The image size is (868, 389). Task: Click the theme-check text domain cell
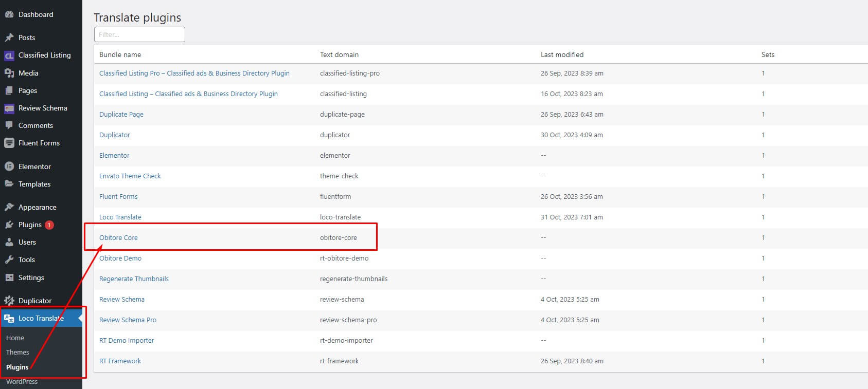coord(339,176)
